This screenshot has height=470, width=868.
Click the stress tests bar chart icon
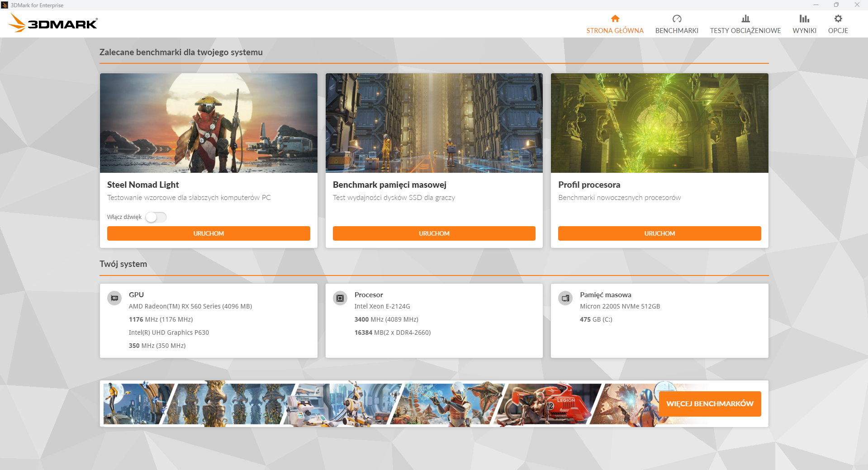(x=745, y=19)
